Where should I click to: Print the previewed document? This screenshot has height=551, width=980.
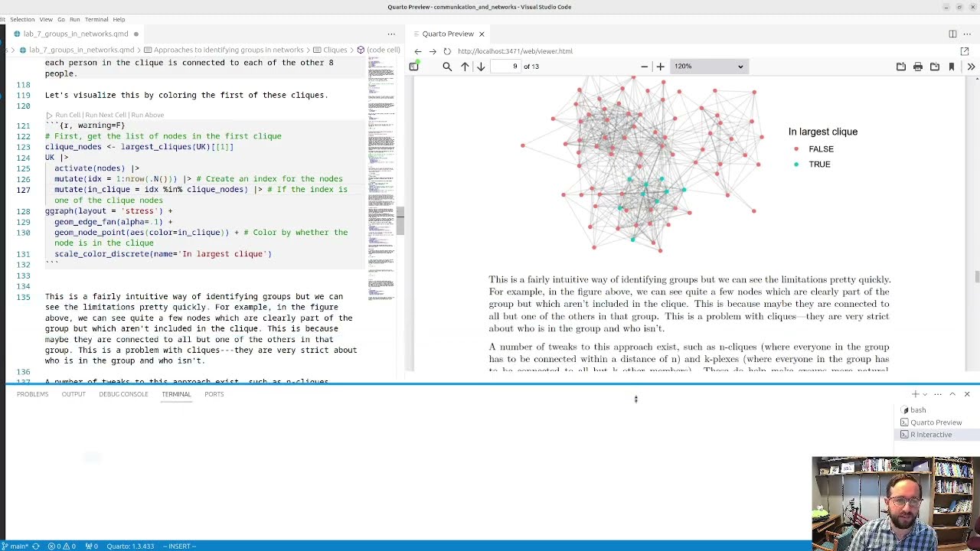(918, 67)
